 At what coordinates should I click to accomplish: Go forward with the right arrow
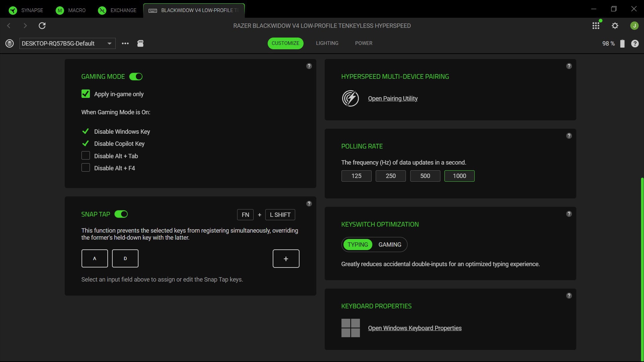tap(25, 26)
